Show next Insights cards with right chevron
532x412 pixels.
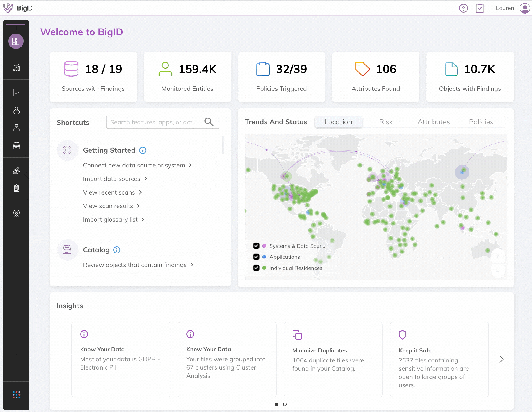pyautogui.click(x=501, y=359)
